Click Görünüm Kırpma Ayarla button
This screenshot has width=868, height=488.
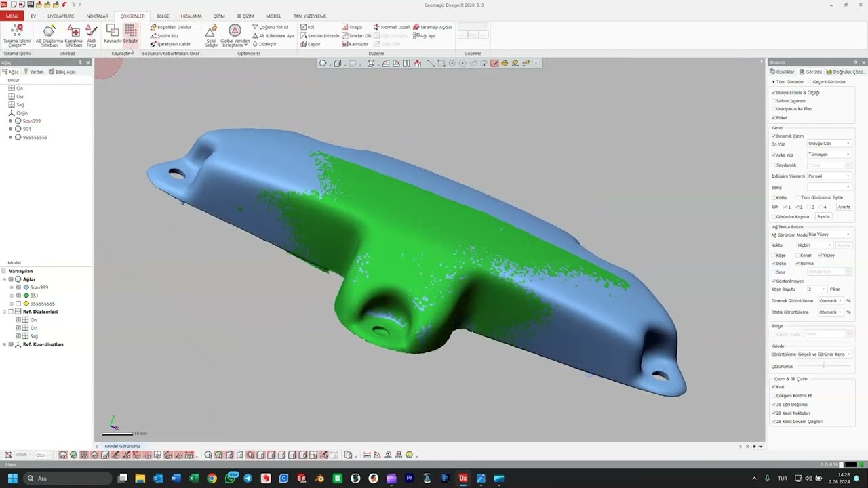pyautogui.click(x=823, y=216)
